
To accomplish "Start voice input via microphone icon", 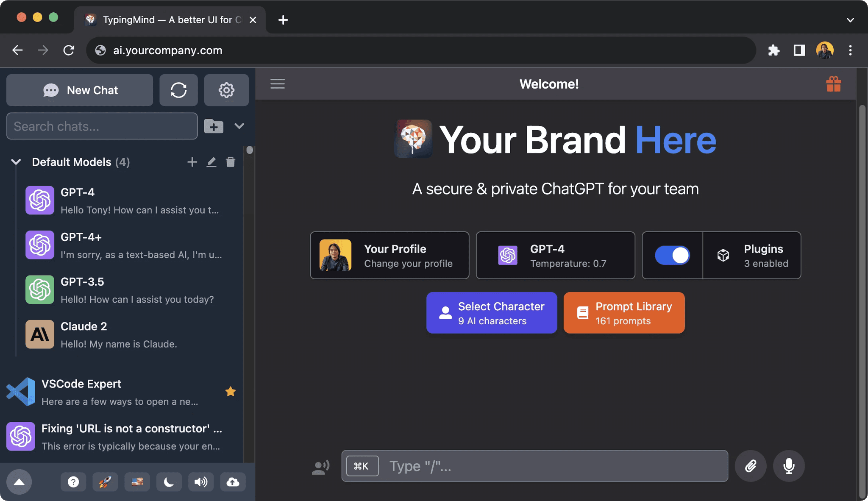I will point(788,466).
